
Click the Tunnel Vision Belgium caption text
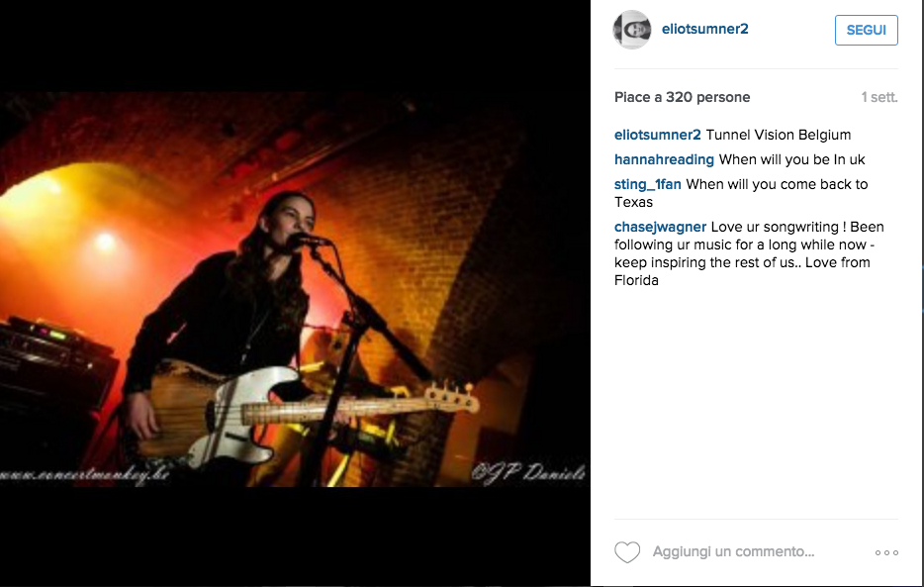coord(779,135)
